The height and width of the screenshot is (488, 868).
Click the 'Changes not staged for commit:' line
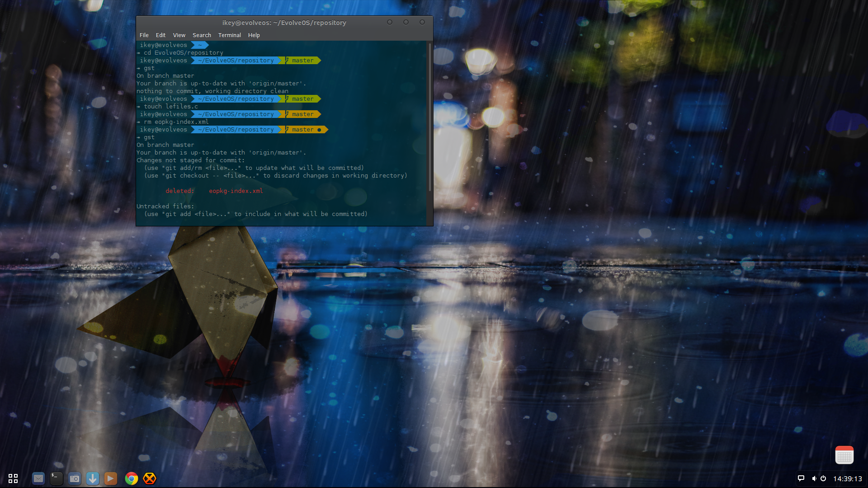(191, 160)
